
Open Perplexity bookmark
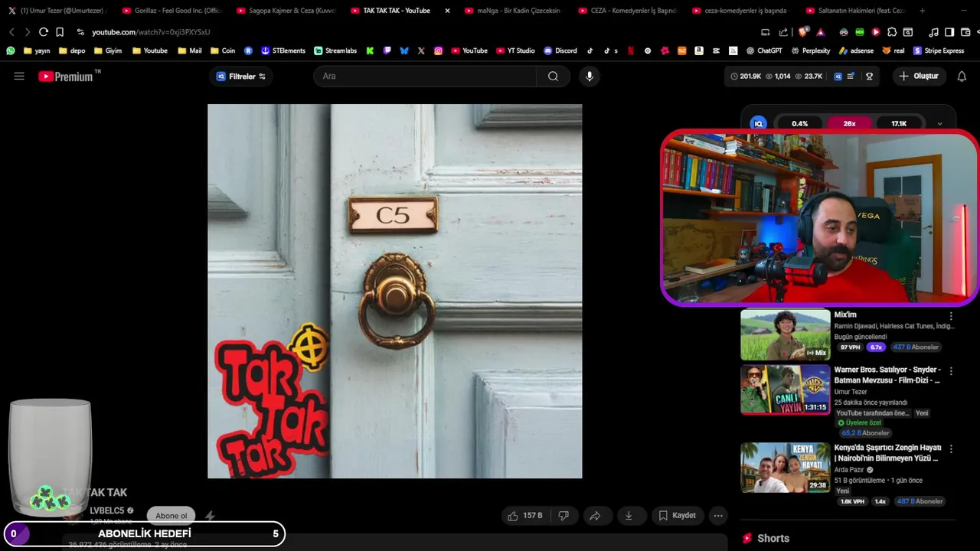810,51
